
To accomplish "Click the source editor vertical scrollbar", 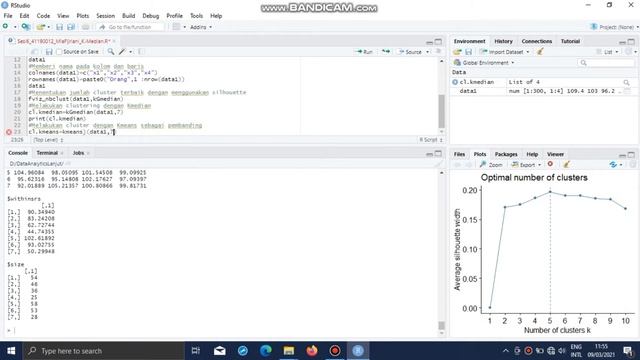I will pyautogui.click(x=441, y=96).
